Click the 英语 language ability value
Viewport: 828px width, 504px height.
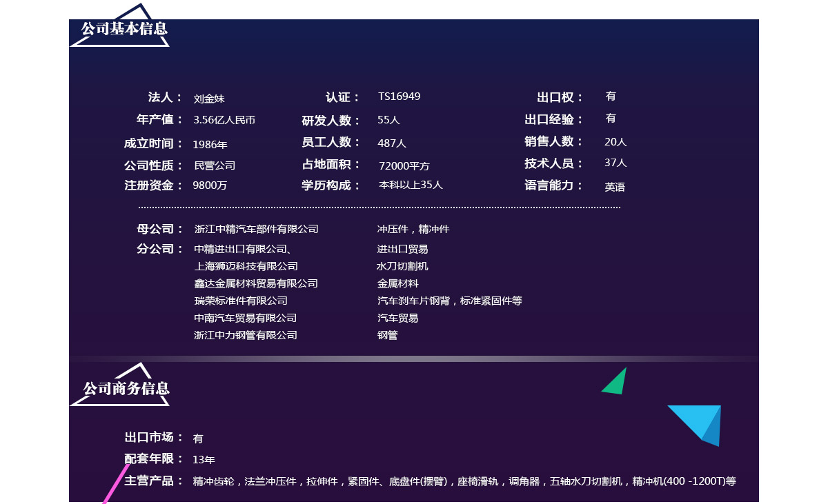(615, 187)
